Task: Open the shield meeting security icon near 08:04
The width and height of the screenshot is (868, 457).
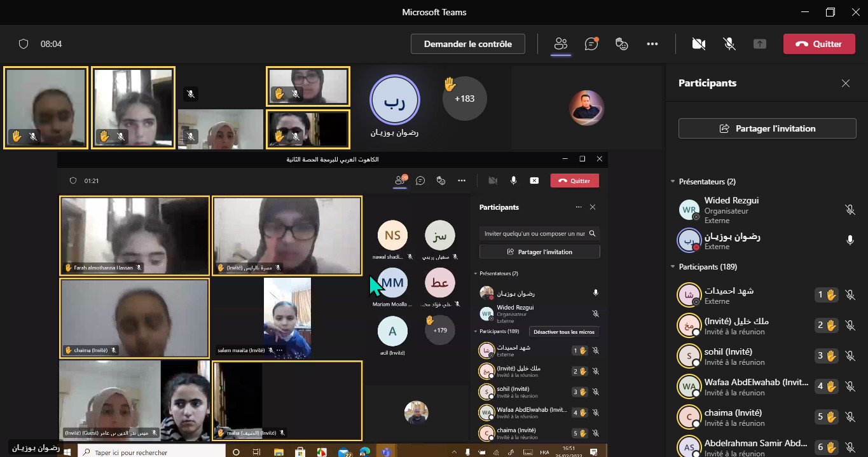Action: tap(24, 44)
